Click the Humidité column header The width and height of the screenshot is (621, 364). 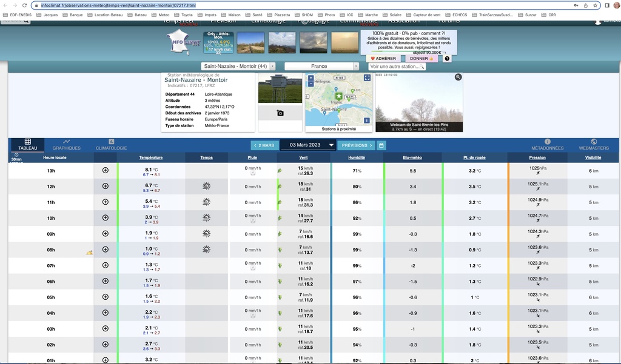click(x=357, y=157)
